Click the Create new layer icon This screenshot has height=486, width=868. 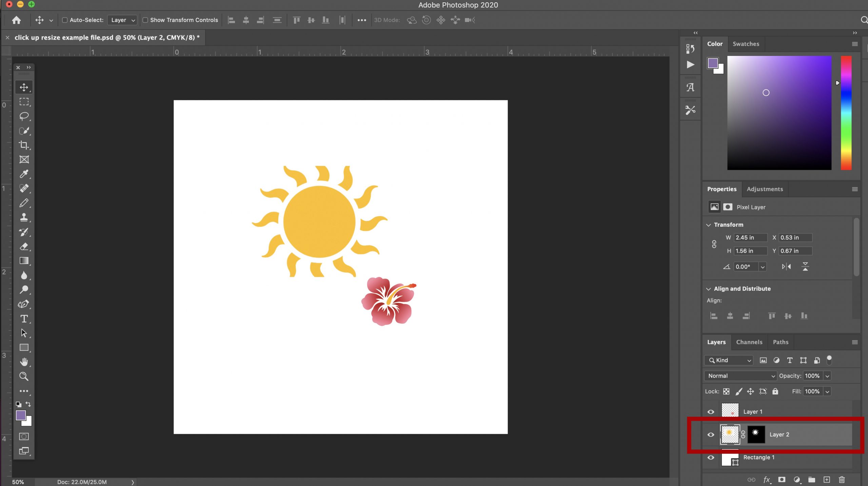pyautogui.click(x=827, y=480)
